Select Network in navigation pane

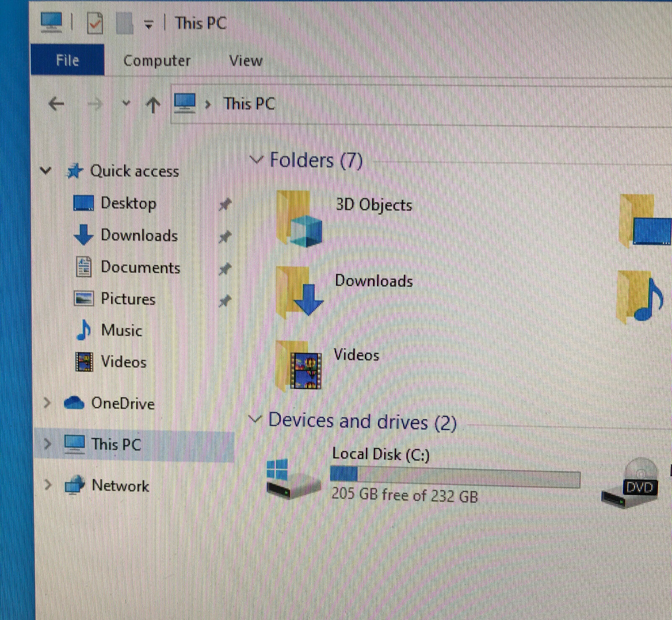pos(120,486)
